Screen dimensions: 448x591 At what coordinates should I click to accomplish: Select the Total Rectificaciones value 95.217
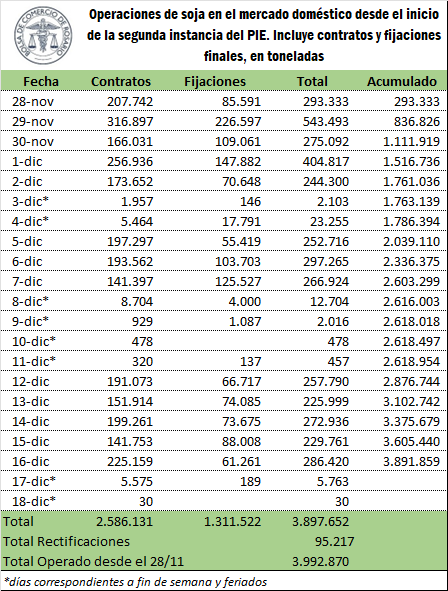[335, 542]
